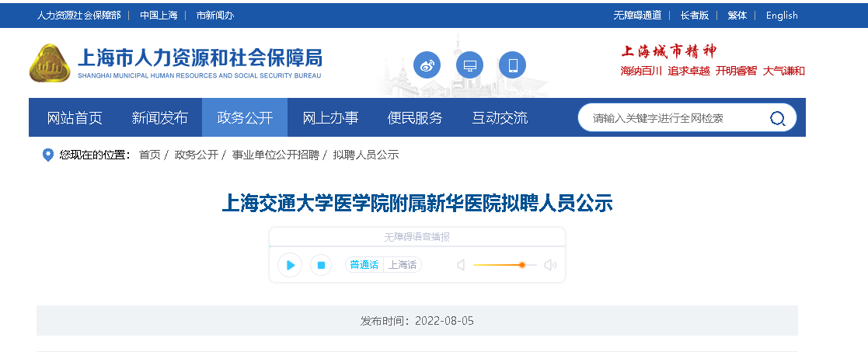Click the 上海城市精神 red heading
Screen dimensions: 868x352
(x=668, y=51)
